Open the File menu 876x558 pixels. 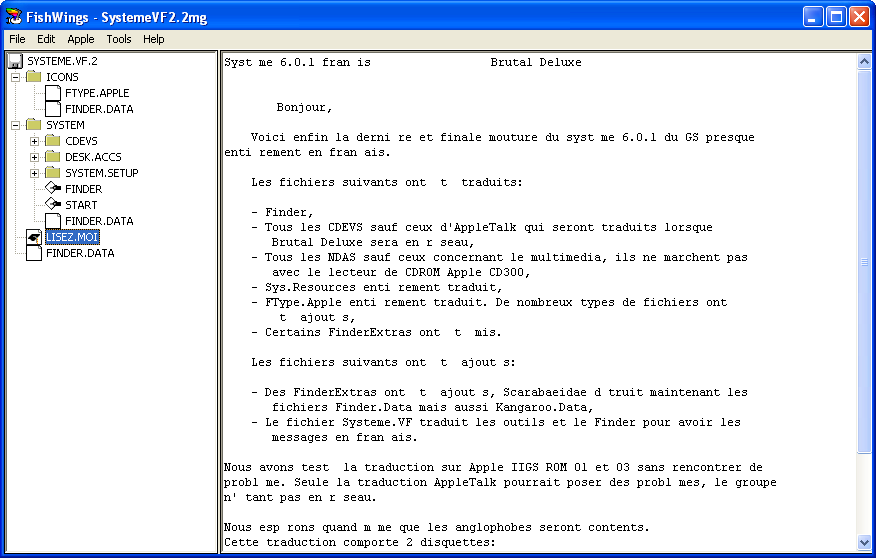[17, 39]
